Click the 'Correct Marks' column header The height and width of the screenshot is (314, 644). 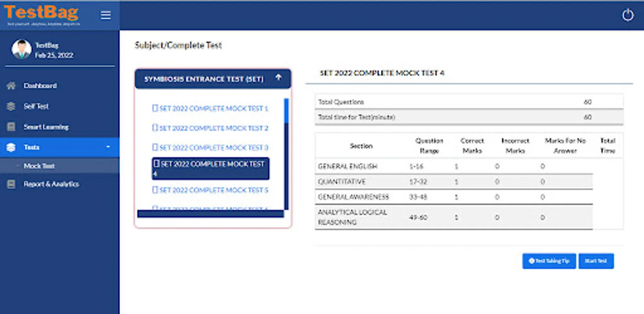coord(472,146)
